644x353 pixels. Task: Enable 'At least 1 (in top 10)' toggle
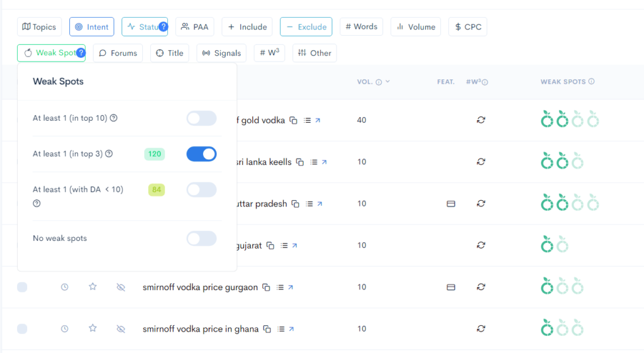[201, 118]
